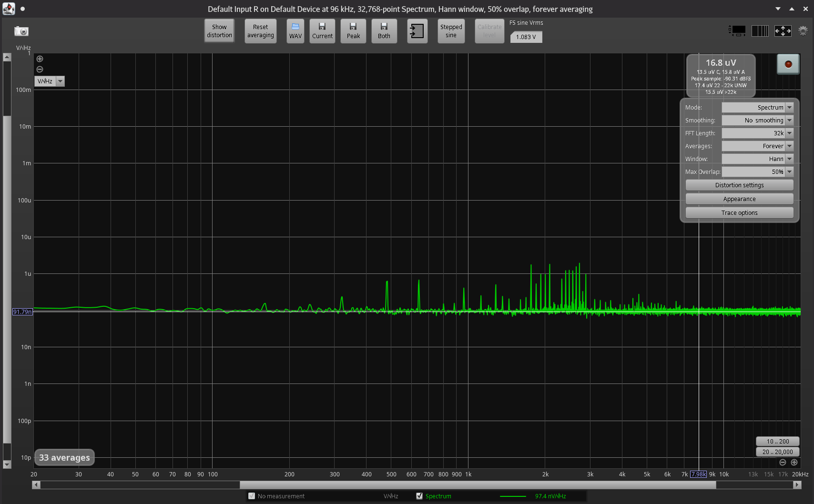This screenshot has height=504, width=814.
Task: Open the FFT Length dropdown
Action: click(x=757, y=133)
